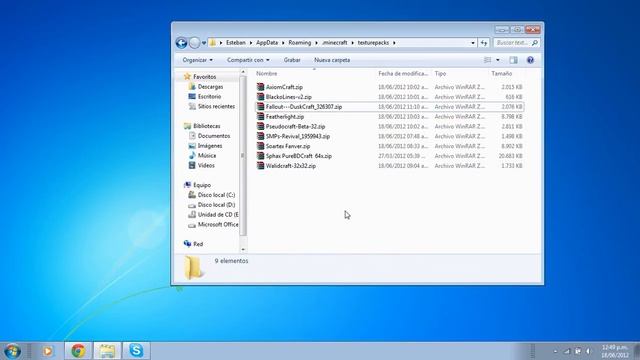Screen dimensions: 640x360
Task: Open Sitios recientes in the sidebar
Action: click(x=216, y=106)
